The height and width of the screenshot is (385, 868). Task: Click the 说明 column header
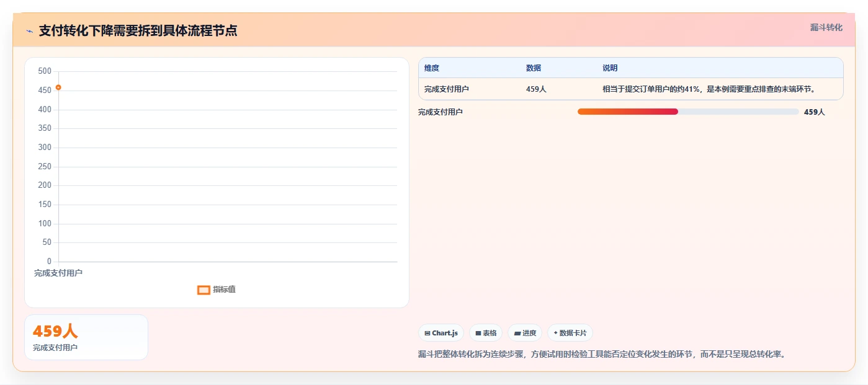[x=610, y=68]
